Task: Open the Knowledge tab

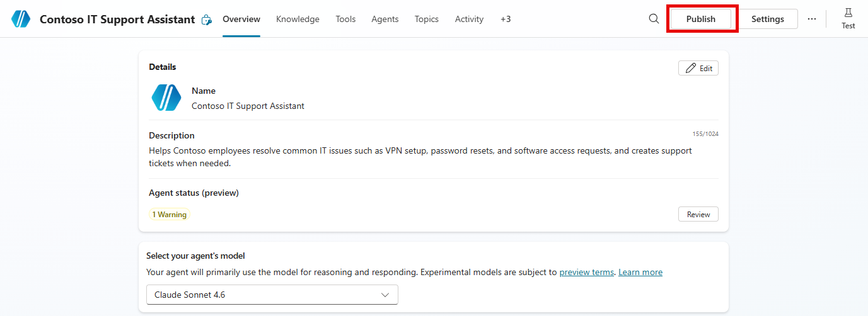Action: pos(298,19)
